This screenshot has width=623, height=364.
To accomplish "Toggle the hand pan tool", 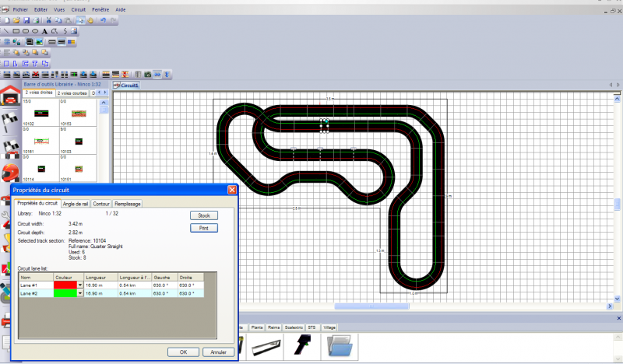I will (x=92, y=19).
